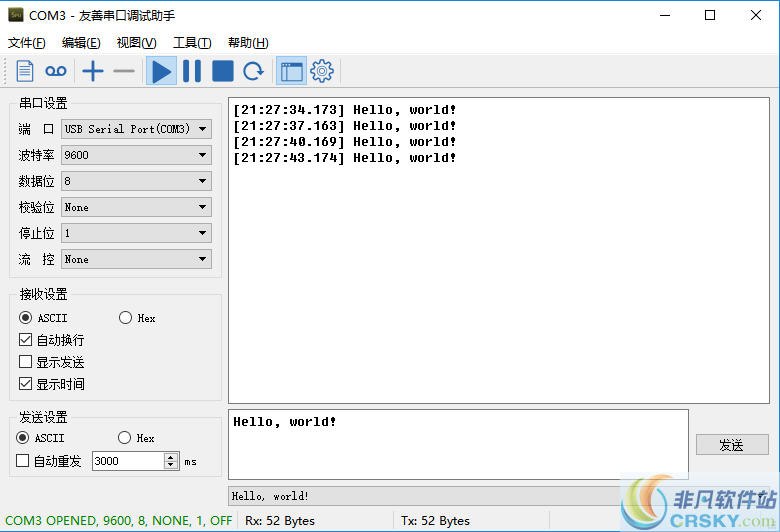Open the 端口 USB Serial Port dropdown

click(x=136, y=129)
